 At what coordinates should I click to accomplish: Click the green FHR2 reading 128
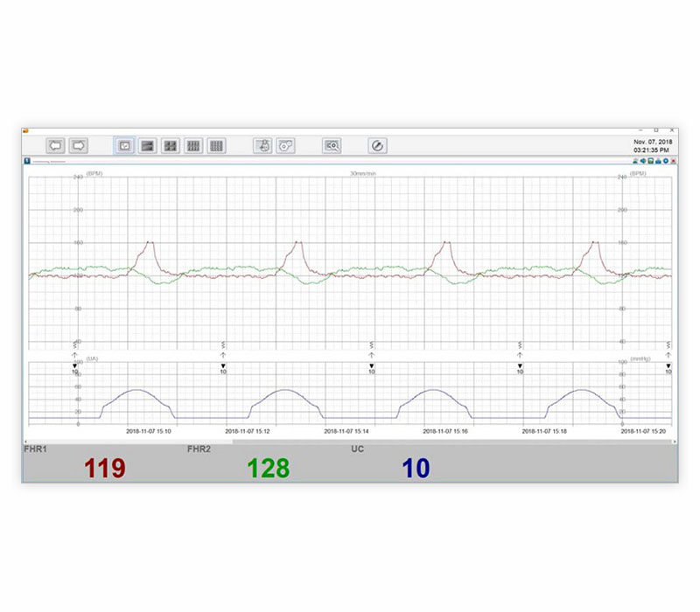coord(268,469)
